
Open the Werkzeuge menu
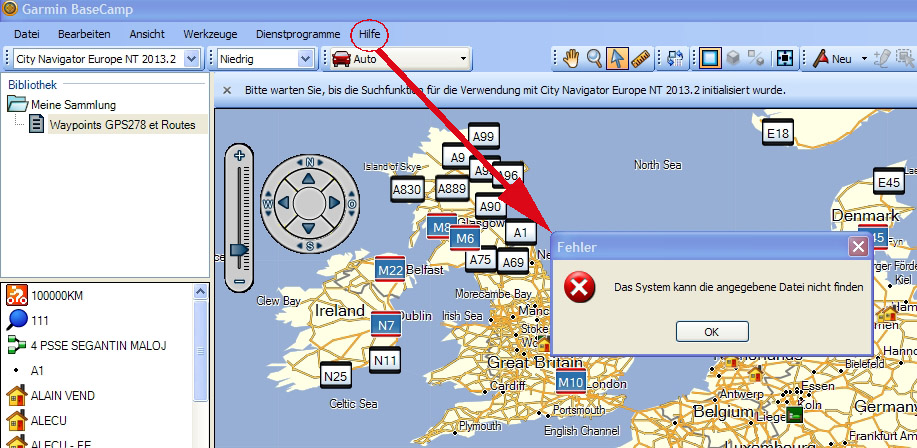pyautogui.click(x=210, y=35)
